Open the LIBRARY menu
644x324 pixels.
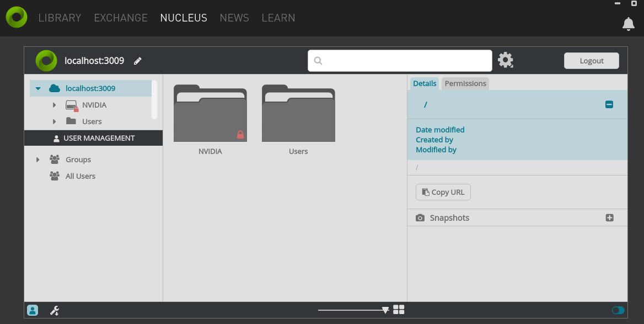[60, 18]
